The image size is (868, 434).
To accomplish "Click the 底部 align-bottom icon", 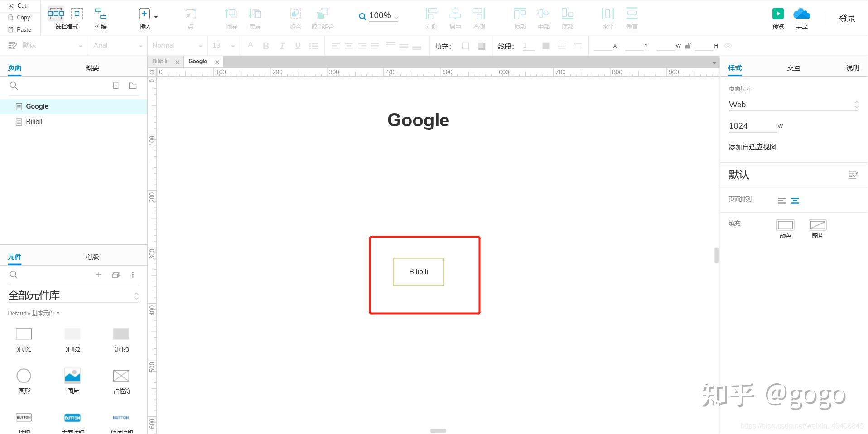I will [x=567, y=14].
